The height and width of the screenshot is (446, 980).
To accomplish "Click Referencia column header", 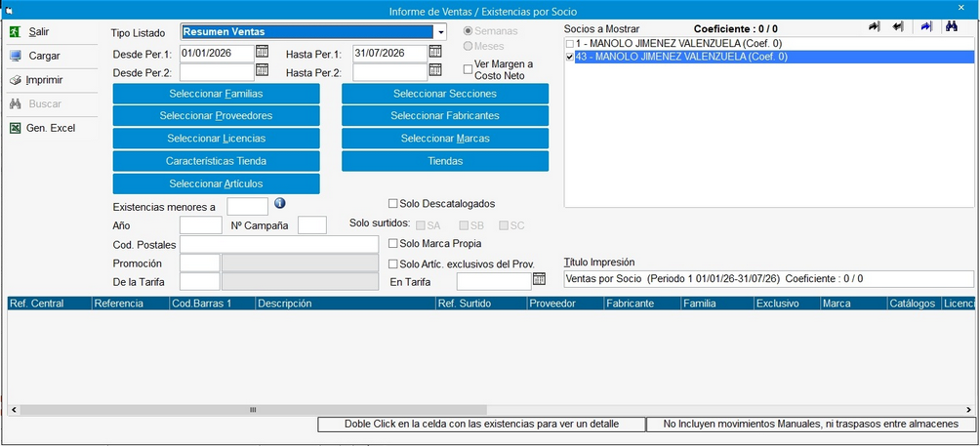I will [x=130, y=303].
